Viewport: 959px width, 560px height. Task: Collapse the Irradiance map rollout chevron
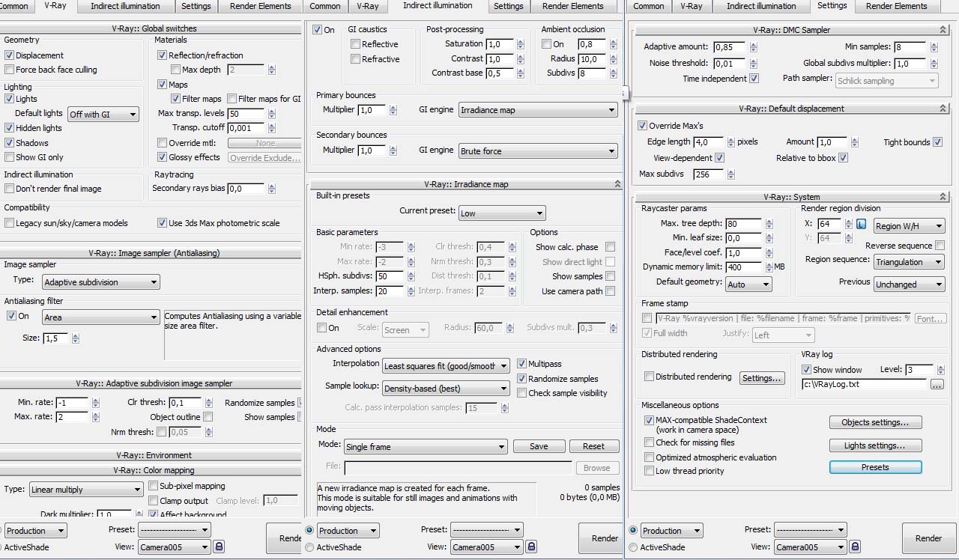click(x=617, y=184)
